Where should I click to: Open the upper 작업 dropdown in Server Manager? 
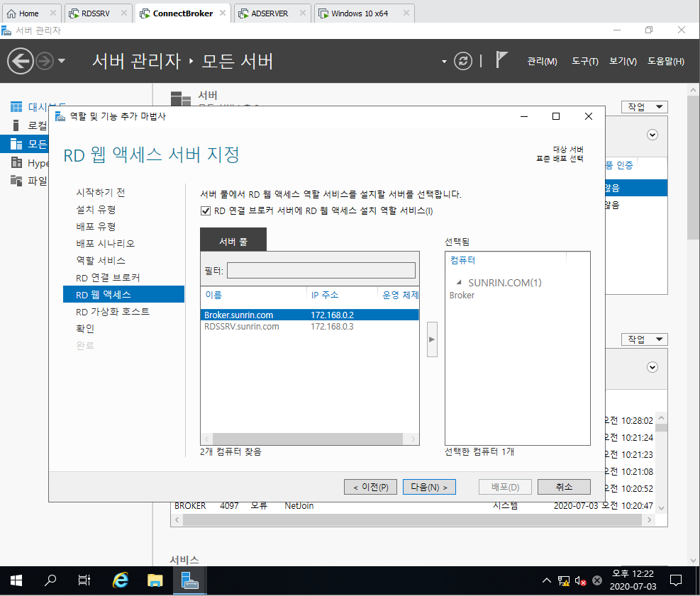point(644,107)
